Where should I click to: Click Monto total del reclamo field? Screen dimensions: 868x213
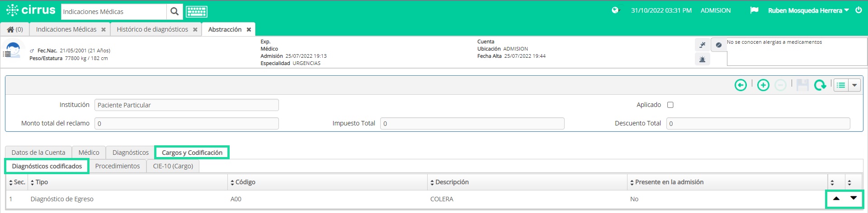[x=187, y=124]
